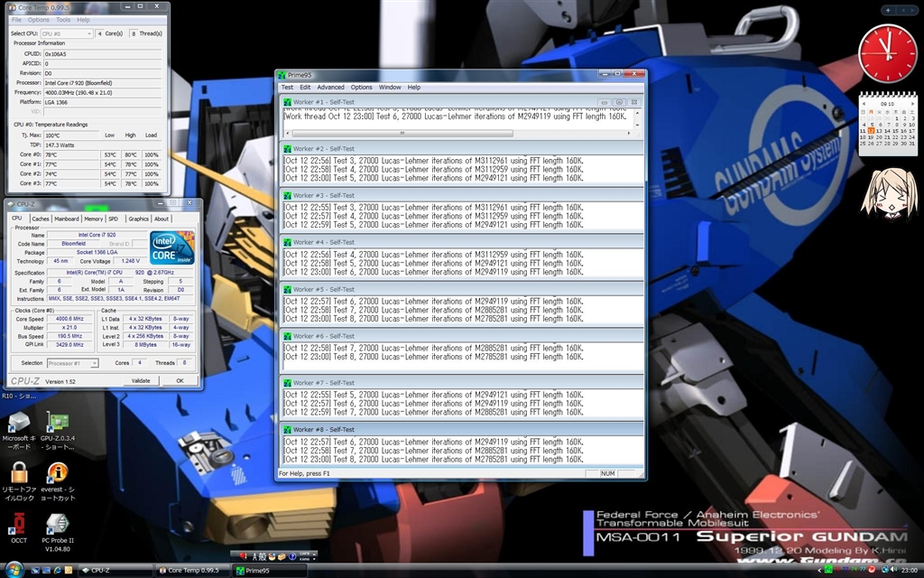924x578 pixels.
Task: Click the Frequency field in Core Temp
Action: click(103, 93)
